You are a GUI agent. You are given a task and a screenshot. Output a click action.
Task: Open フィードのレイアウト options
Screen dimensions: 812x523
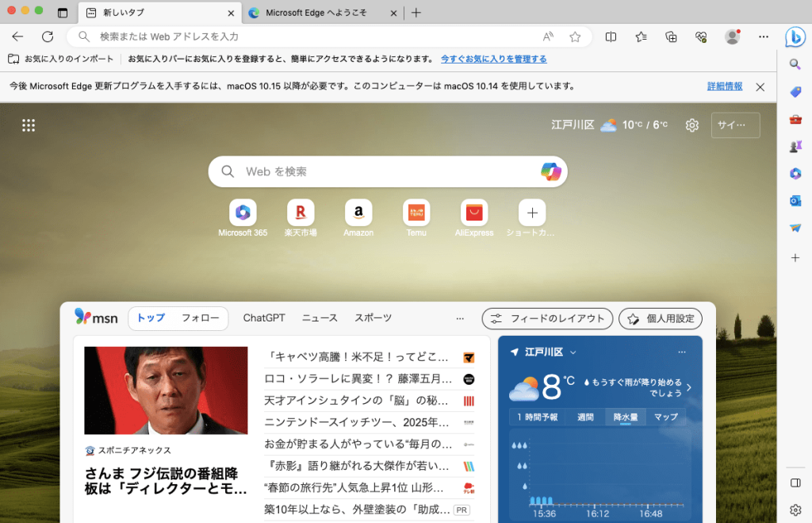click(x=547, y=319)
